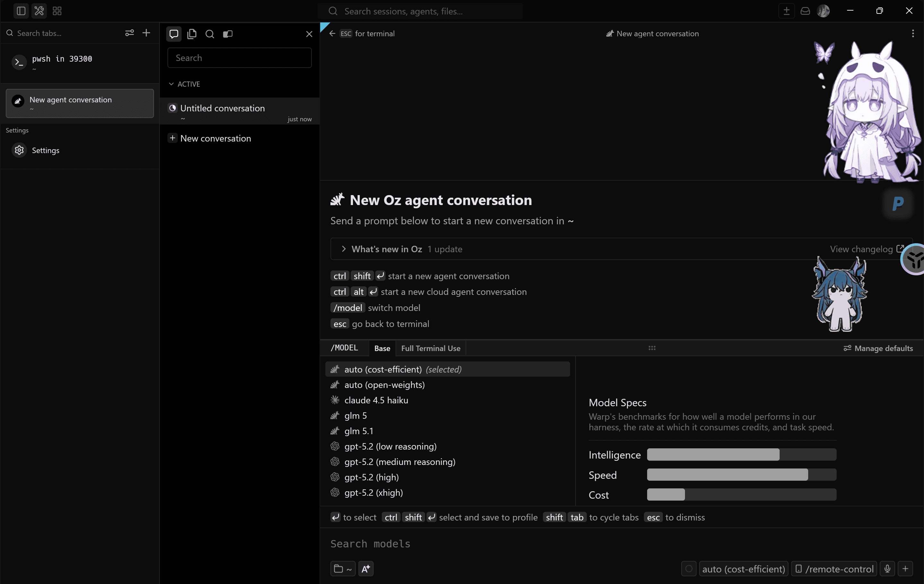Switch to the pwsh in 39300 tab
Screen dimensions: 924x584
click(80, 63)
